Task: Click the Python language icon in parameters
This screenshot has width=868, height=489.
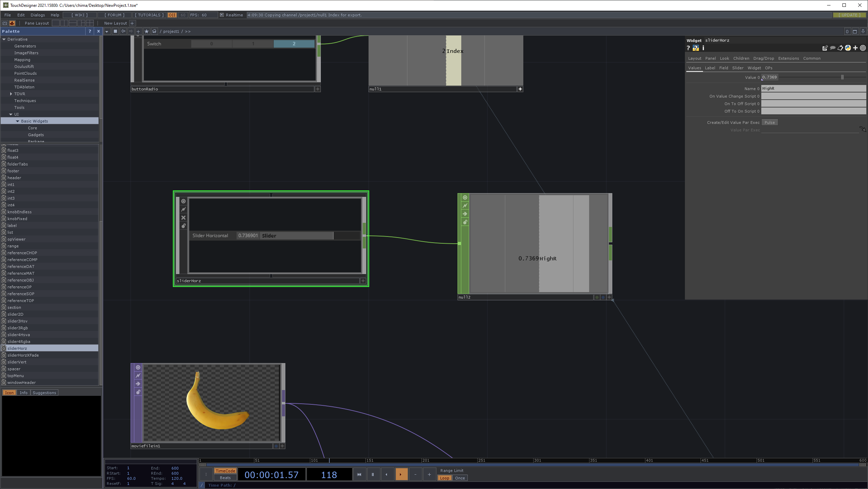Action: coord(848,48)
